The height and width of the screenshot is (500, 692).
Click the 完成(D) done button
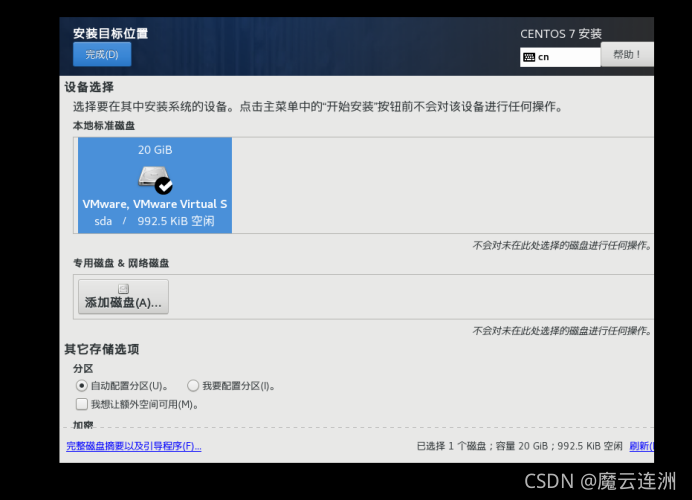102,54
